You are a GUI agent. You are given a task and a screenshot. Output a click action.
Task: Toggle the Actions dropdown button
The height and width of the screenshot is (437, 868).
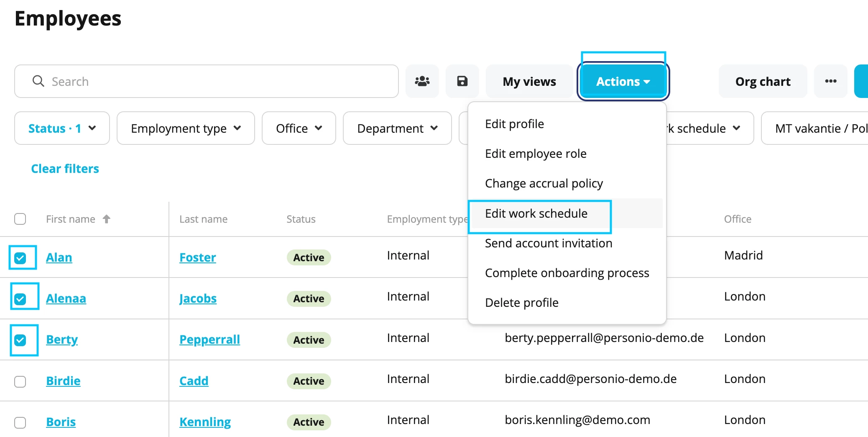623,81
